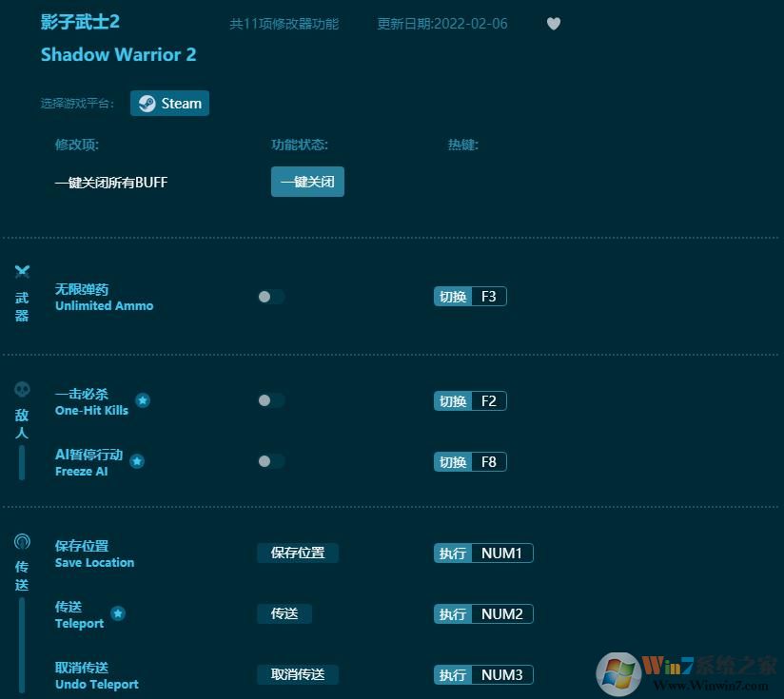784x699 pixels.
Task: Click the star icon next to One-Hit Kills
Action: (143, 400)
